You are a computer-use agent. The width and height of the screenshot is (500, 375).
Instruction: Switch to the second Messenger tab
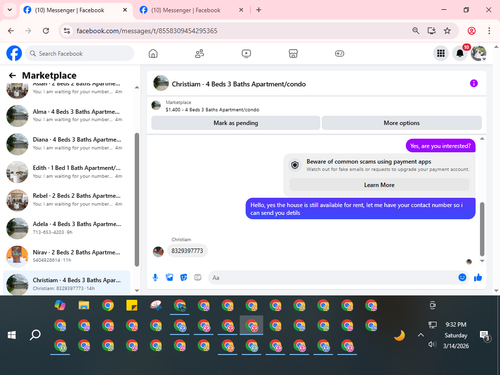click(192, 10)
